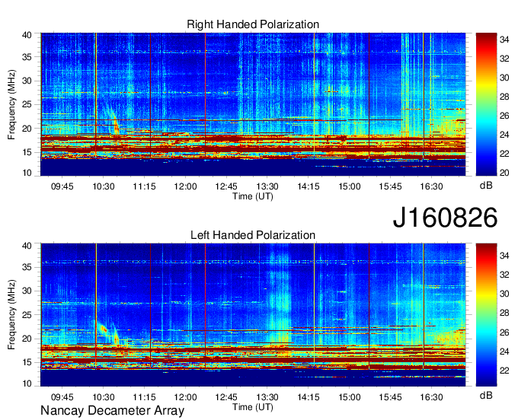Click "30" frequency tick on Right Handed plot
Image resolution: width=518 pixels, height=420 pixels.
pyautogui.click(x=27, y=81)
